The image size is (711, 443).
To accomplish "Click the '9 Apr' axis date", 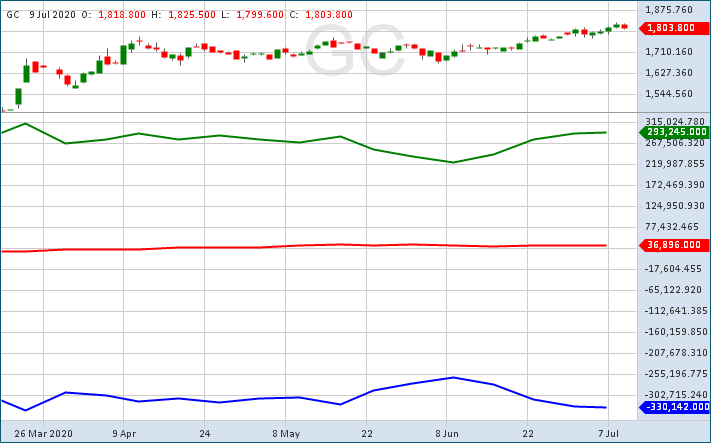I will coord(124,433).
